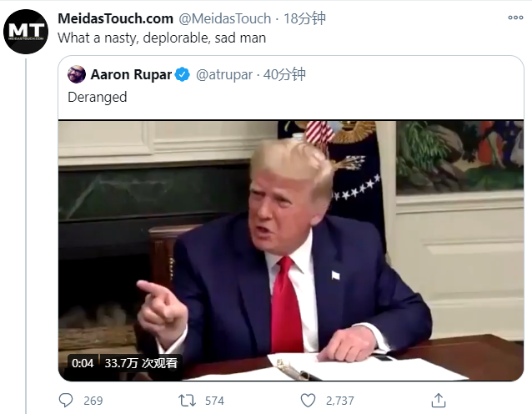Click the 33.7万 次观看 view count
The height and width of the screenshot is (414, 532).
(141, 363)
